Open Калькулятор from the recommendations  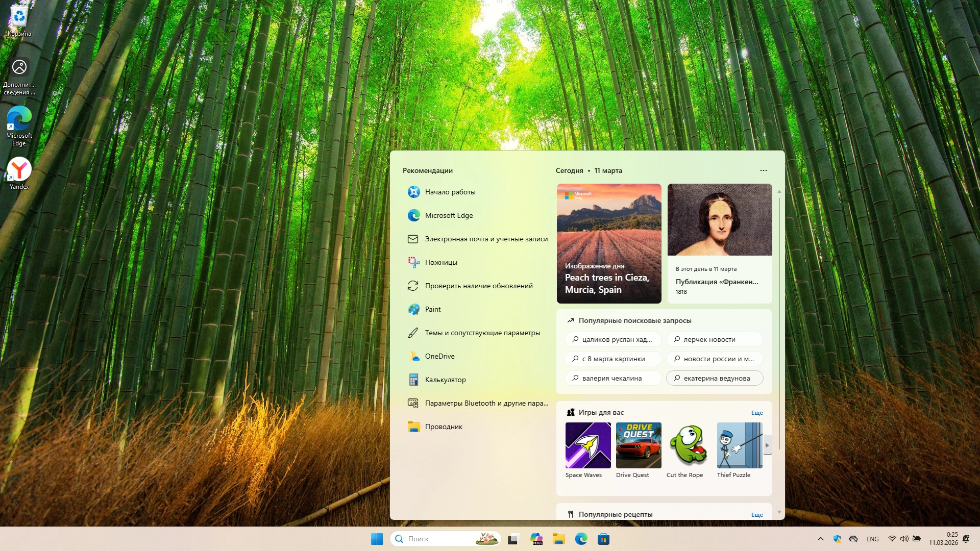[x=445, y=380]
